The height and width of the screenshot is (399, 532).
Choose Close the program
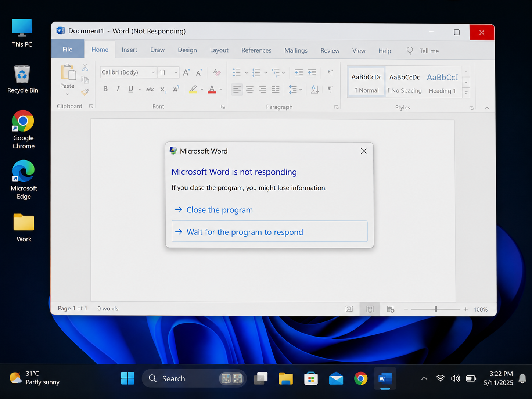click(219, 210)
